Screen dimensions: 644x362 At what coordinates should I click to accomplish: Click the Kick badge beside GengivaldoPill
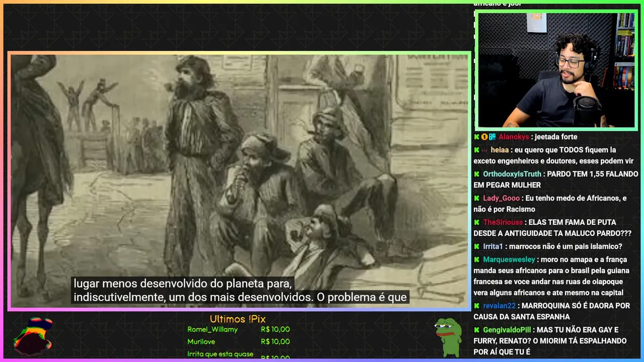(476, 330)
